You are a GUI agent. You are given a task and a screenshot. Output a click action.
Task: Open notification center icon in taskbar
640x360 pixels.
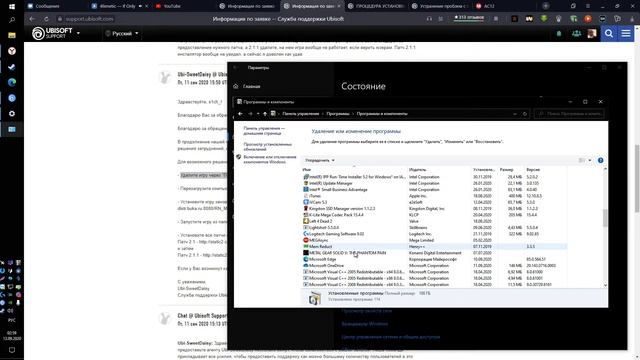pos(12,350)
